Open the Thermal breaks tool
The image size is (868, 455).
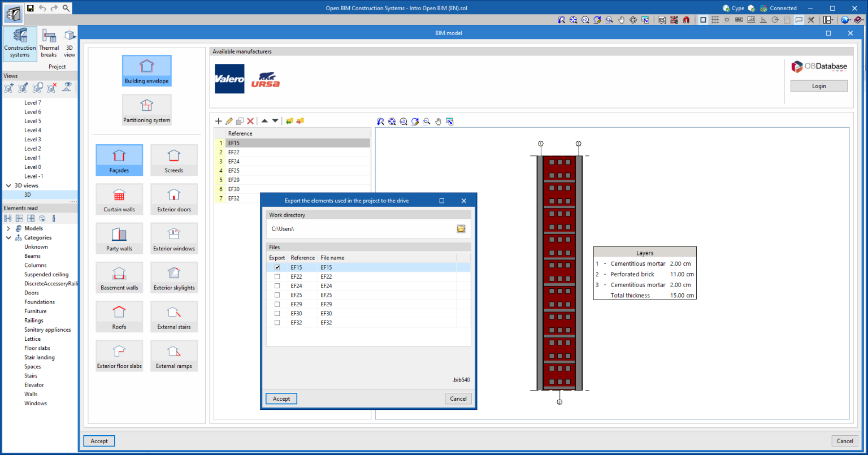click(49, 44)
